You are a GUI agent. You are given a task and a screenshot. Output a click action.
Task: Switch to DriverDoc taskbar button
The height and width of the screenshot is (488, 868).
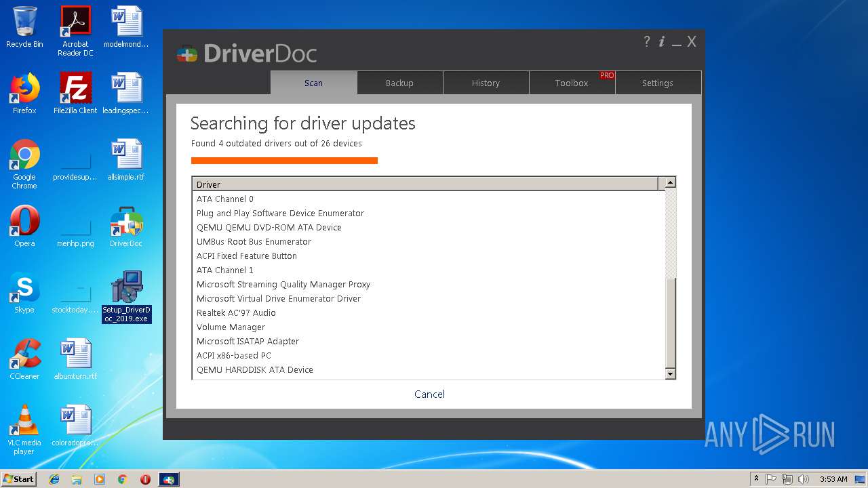(x=169, y=479)
